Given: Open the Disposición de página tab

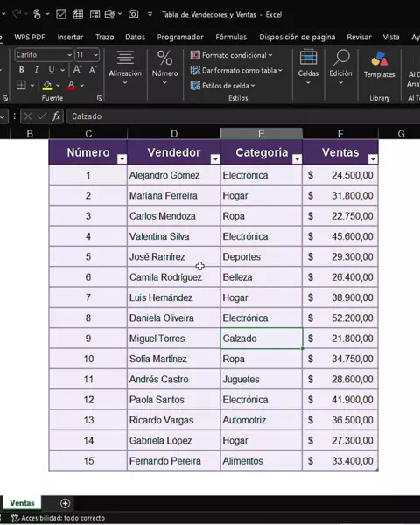Looking at the screenshot, I should tap(297, 37).
